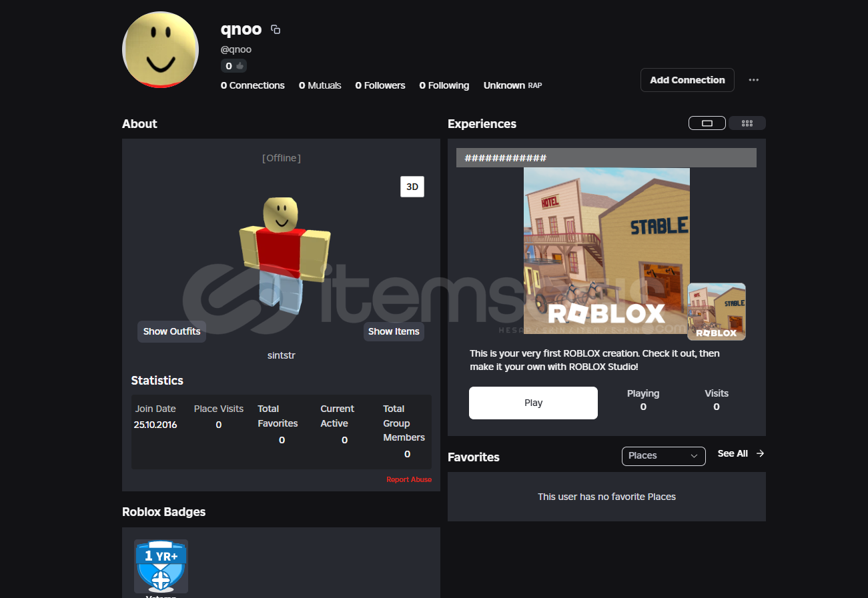The width and height of the screenshot is (868, 598).
Task: Click the thumbs-up likes counter
Action: 234,66
